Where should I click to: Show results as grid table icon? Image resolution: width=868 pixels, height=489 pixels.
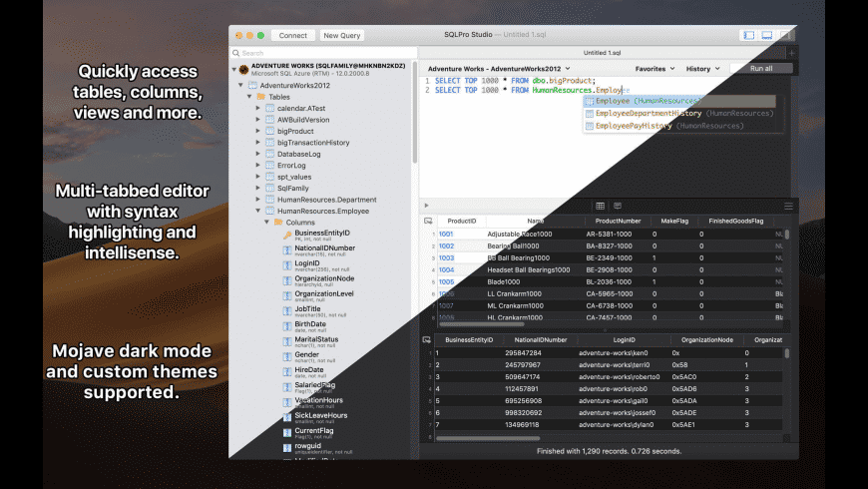click(600, 206)
